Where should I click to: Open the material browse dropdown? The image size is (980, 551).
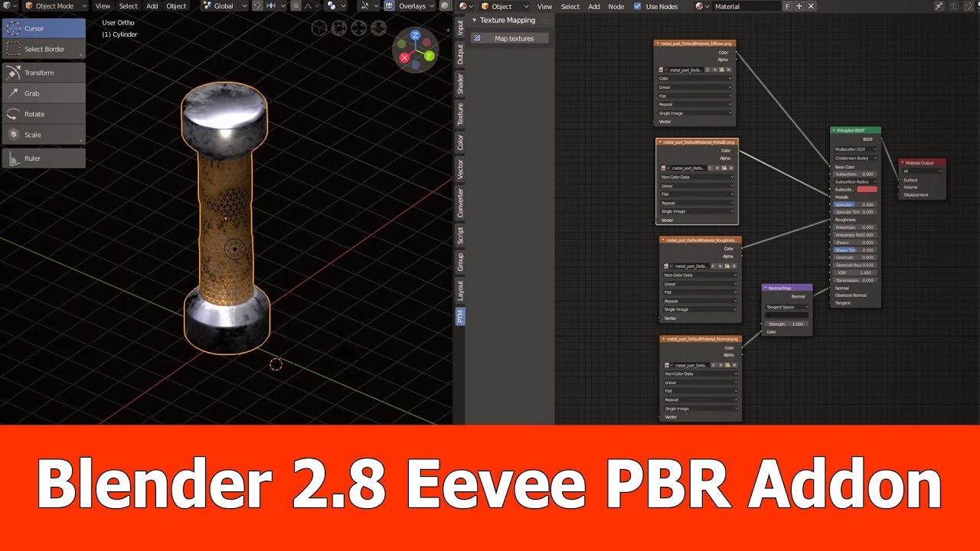tap(701, 6)
